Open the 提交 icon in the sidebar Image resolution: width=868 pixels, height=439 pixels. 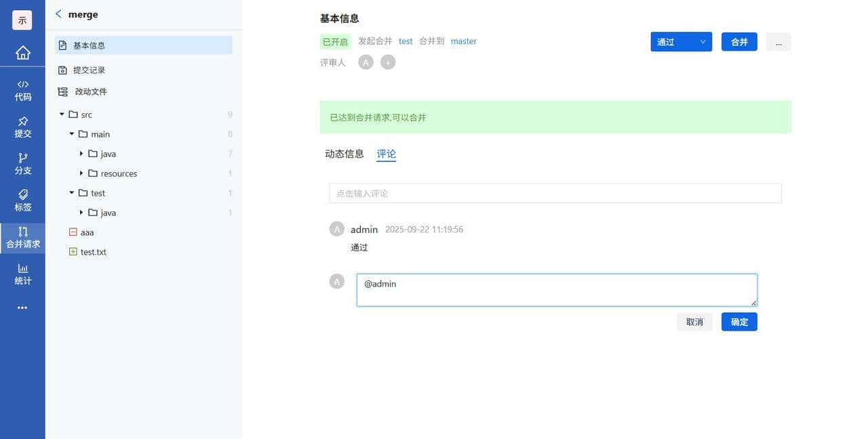point(22,129)
